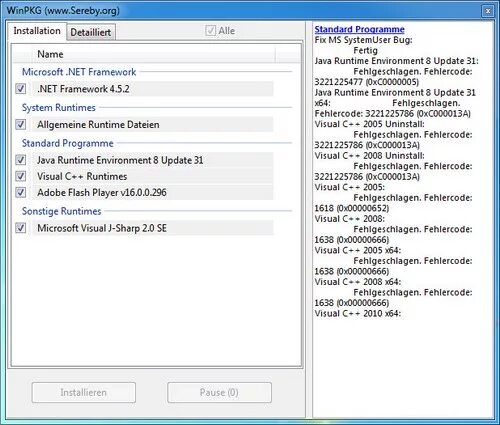
Task: Select the Visual C++ Runtimes row text
Action: pos(82,176)
